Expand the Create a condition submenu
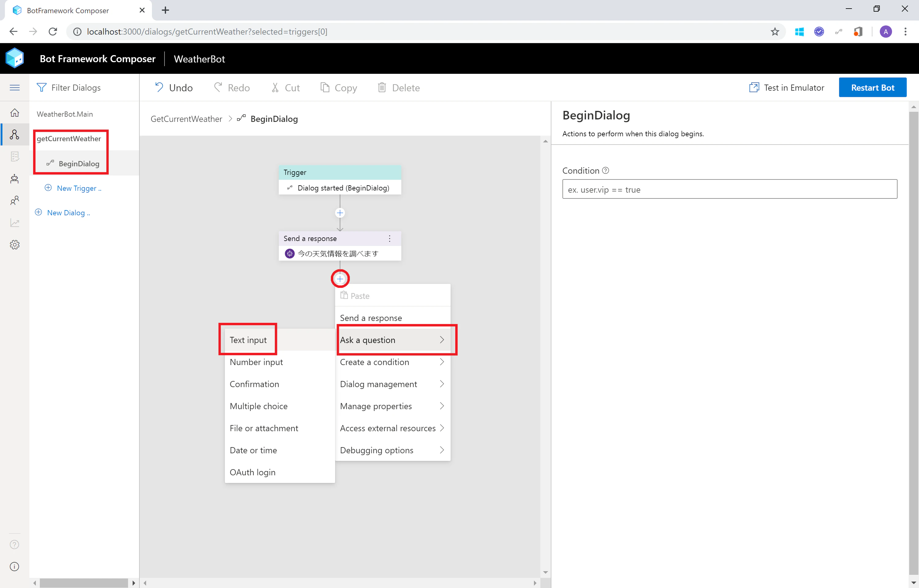The height and width of the screenshot is (588, 919). coord(393,362)
